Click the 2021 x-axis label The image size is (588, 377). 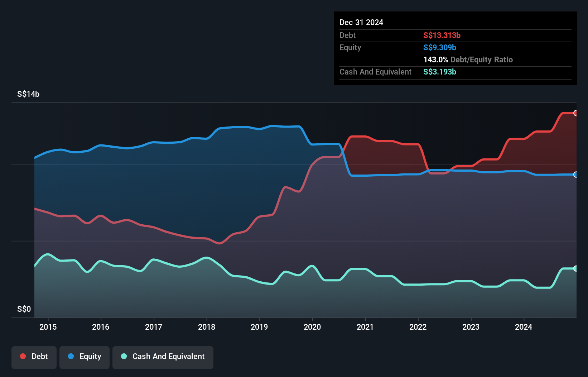click(365, 327)
